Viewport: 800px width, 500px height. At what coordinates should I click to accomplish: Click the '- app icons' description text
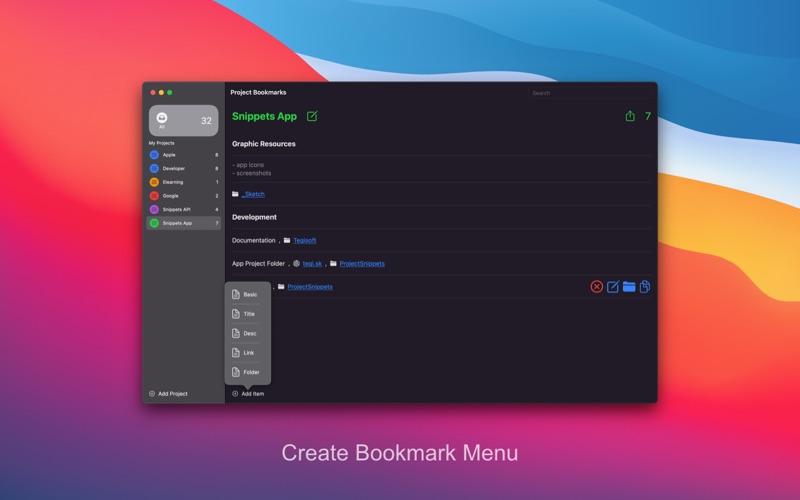[248, 165]
